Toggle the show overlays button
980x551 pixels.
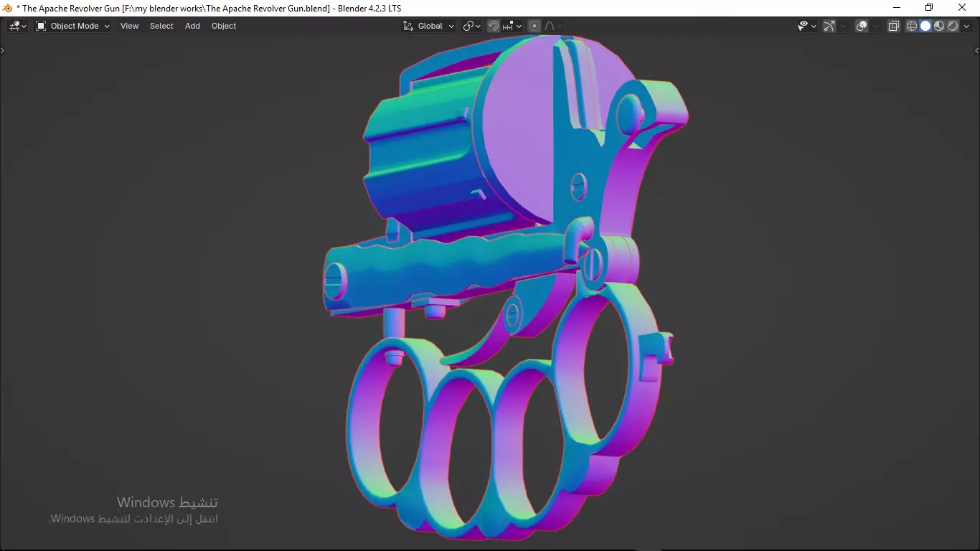[x=862, y=26]
